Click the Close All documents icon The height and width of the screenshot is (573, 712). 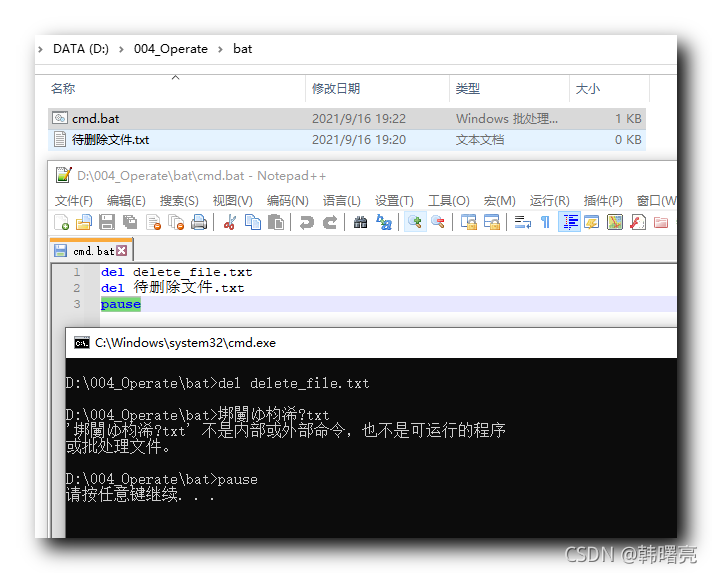tap(176, 222)
